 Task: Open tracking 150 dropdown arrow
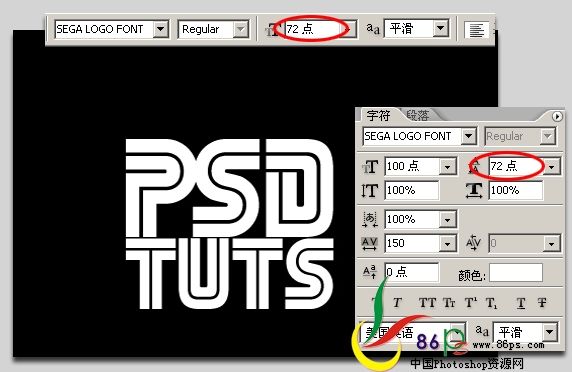448,244
